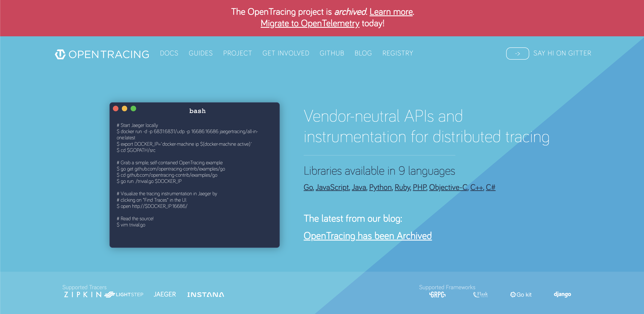The height and width of the screenshot is (314, 644).
Task: Click the Instana tracer logo
Action: [205, 295]
